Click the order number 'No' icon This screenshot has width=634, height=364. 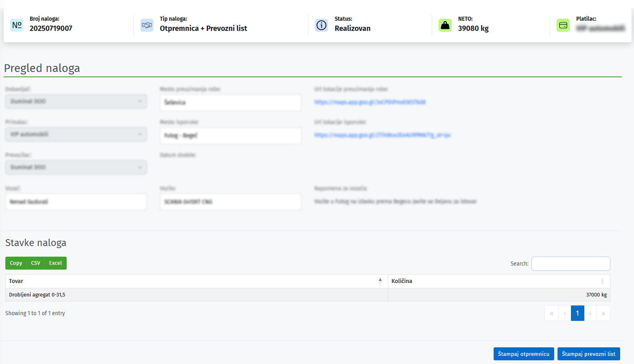pyautogui.click(x=17, y=25)
